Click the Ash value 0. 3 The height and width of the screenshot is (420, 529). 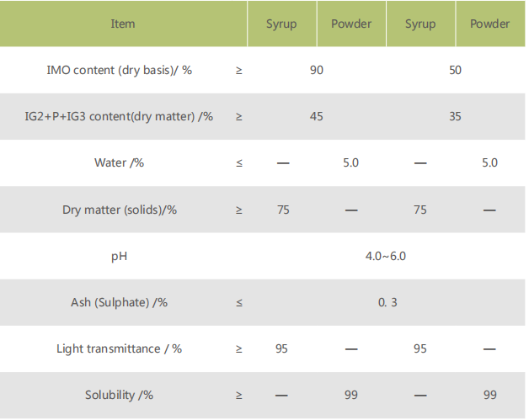tap(387, 302)
